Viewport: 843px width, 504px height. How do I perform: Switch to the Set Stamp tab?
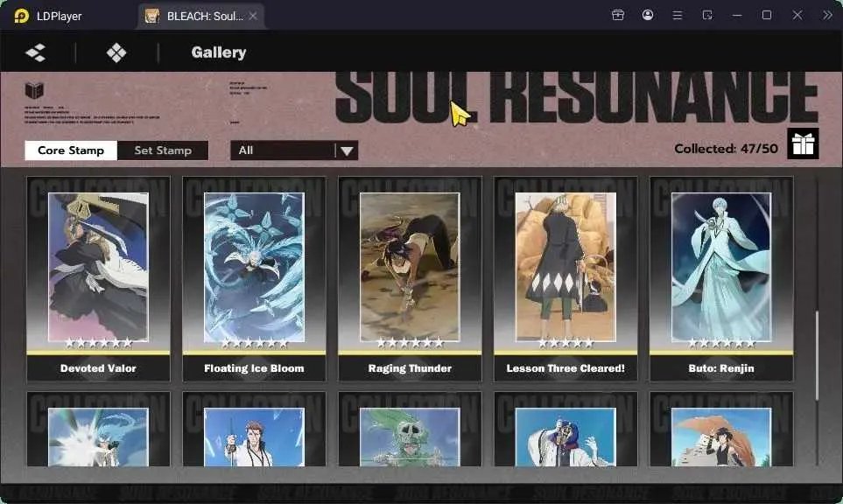coord(163,150)
